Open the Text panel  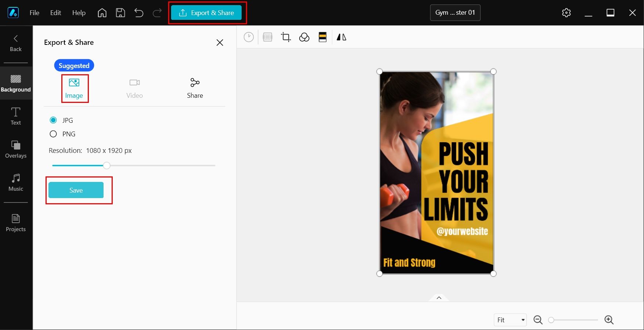[16, 116]
